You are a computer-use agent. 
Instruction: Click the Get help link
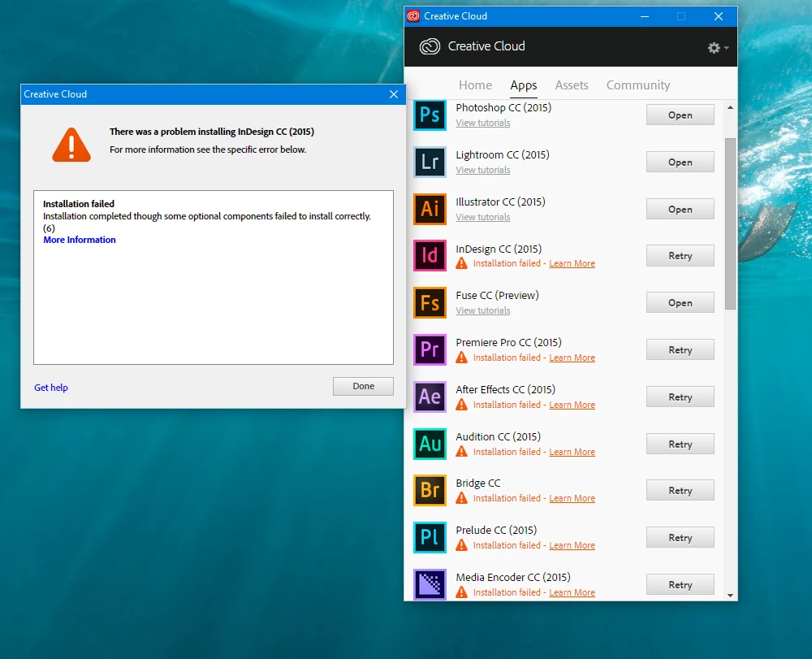50,388
